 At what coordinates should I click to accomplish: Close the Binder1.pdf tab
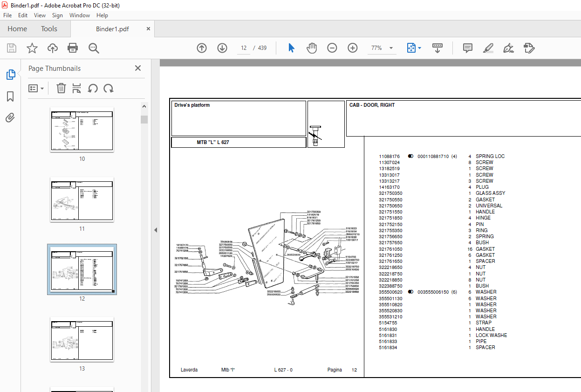148,29
